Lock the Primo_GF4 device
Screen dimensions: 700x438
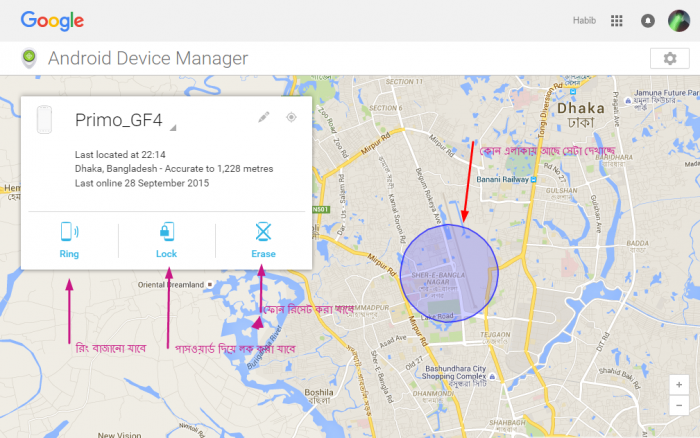pyautogui.click(x=167, y=240)
